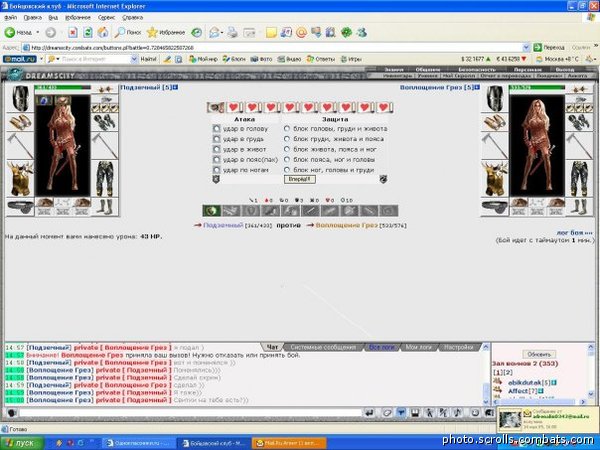Image resolution: width=600 pixels, height=450 pixels.
Task: Open the IE Search magnifier (Поиск)
Action: 128,33
